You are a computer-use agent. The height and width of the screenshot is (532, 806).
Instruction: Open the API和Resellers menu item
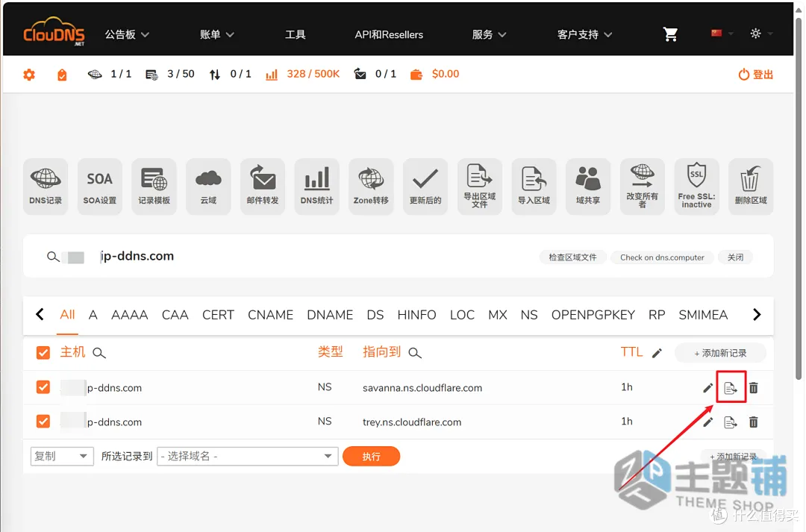coord(389,34)
